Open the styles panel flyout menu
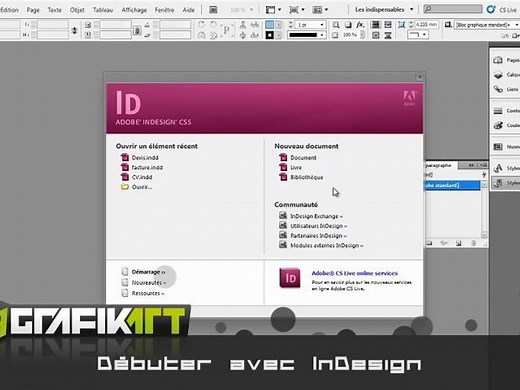Screen dimensions: 520x390 tap(483, 165)
